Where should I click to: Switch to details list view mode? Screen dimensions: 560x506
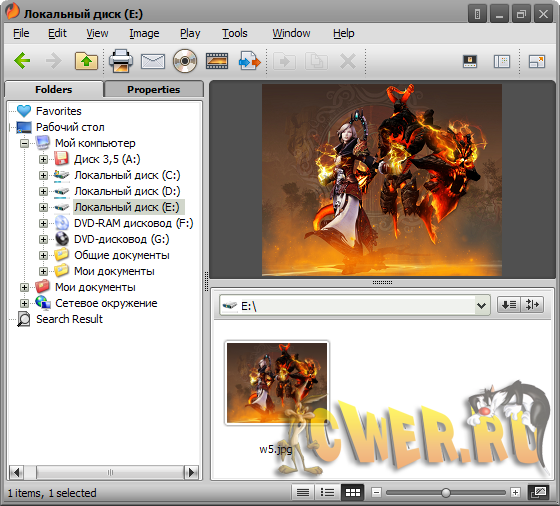(x=303, y=493)
